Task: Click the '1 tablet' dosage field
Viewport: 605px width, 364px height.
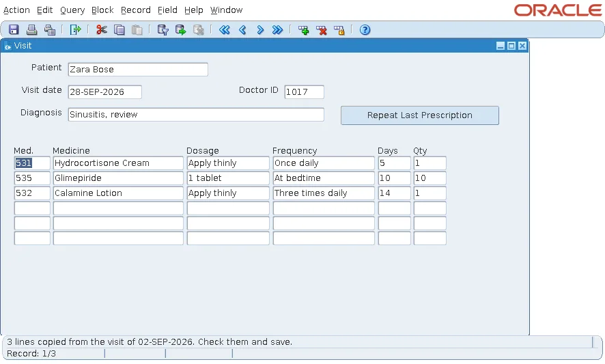Action: pyautogui.click(x=228, y=178)
